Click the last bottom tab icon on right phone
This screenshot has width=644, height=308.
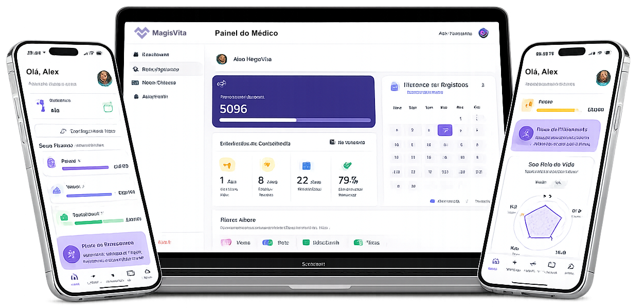point(571,267)
